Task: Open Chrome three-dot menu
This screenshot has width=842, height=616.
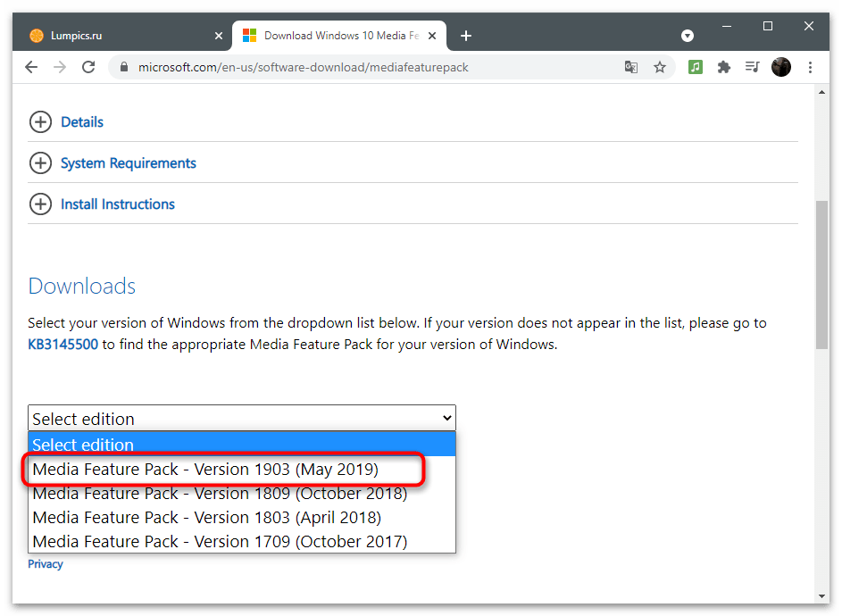Action: click(810, 67)
